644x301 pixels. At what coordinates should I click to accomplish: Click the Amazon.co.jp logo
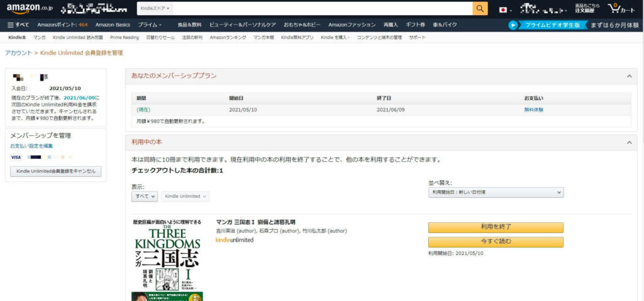(x=29, y=9)
